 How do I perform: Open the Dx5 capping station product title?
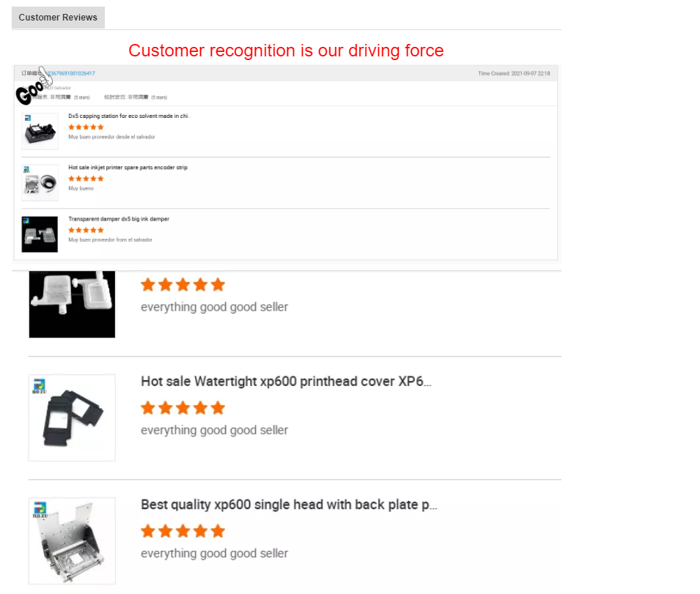point(129,116)
